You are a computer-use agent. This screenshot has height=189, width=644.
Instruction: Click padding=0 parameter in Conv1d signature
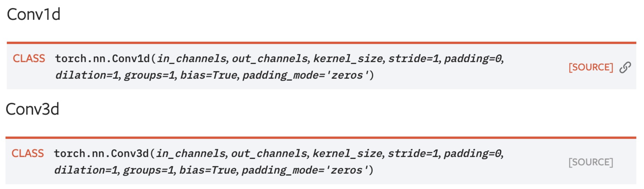tap(473, 58)
